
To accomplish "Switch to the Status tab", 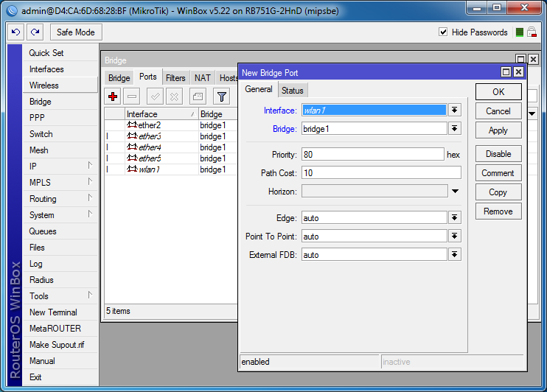I will coord(293,91).
